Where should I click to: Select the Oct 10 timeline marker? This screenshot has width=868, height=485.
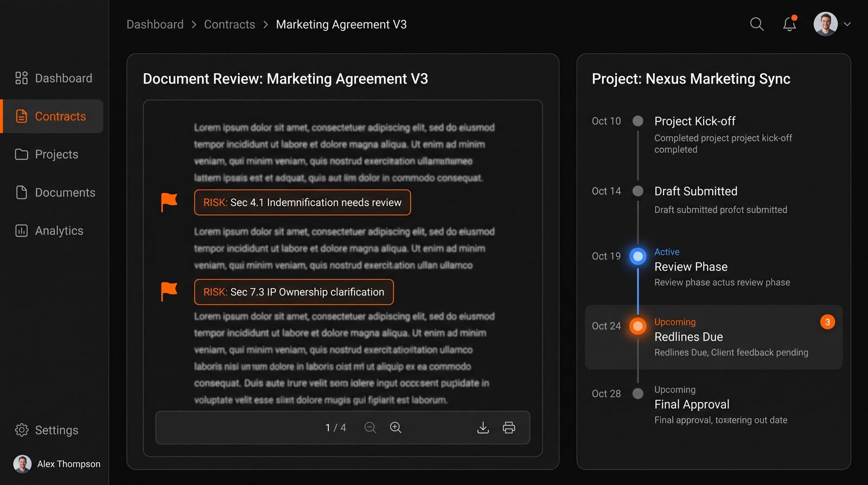(x=638, y=121)
